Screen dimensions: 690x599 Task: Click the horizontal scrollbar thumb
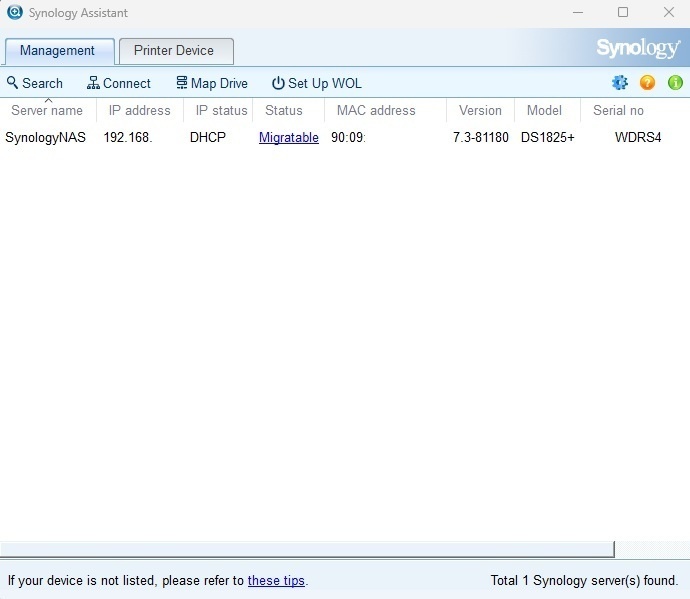pyautogui.click(x=307, y=549)
